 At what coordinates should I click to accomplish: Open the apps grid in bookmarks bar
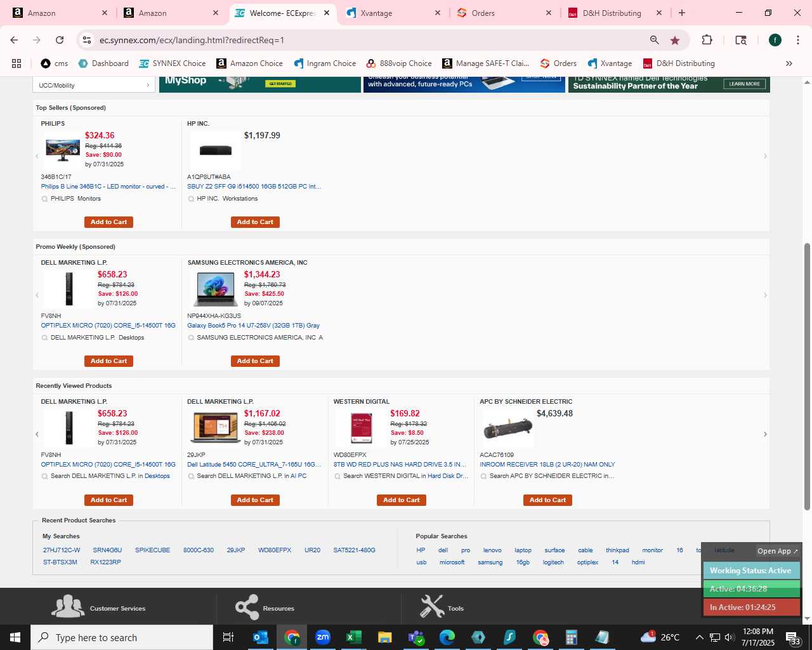tap(16, 63)
